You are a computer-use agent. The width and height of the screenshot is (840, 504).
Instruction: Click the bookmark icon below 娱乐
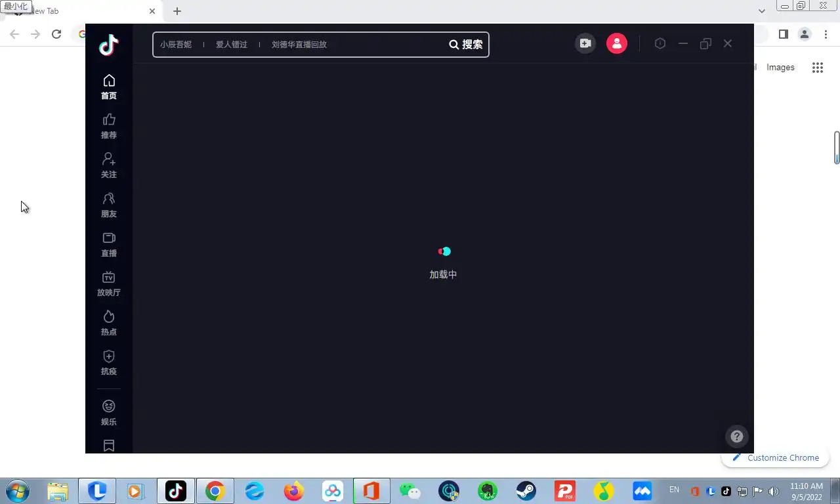click(x=109, y=446)
